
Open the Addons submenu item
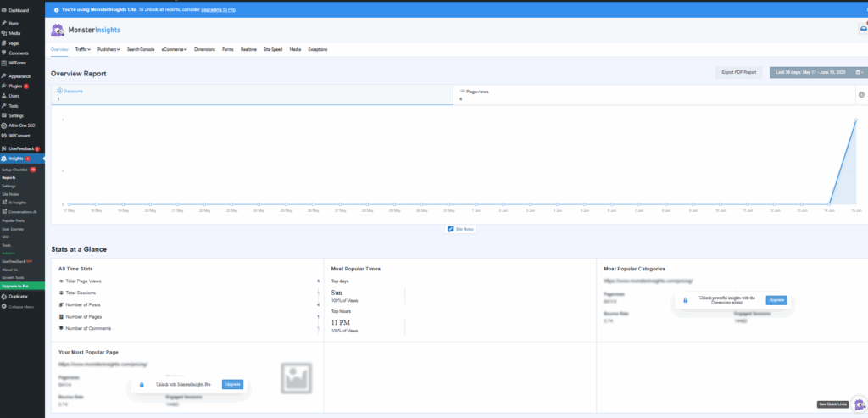pyautogui.click(x=8, y=253)
